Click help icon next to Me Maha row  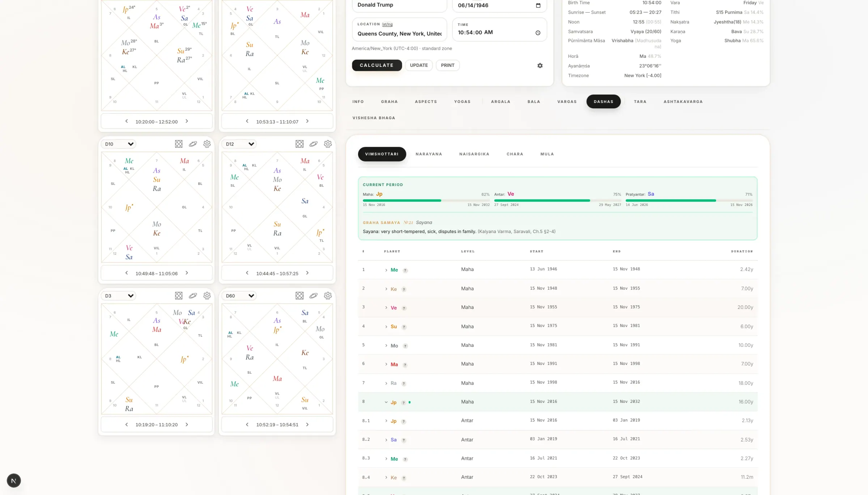405,270
